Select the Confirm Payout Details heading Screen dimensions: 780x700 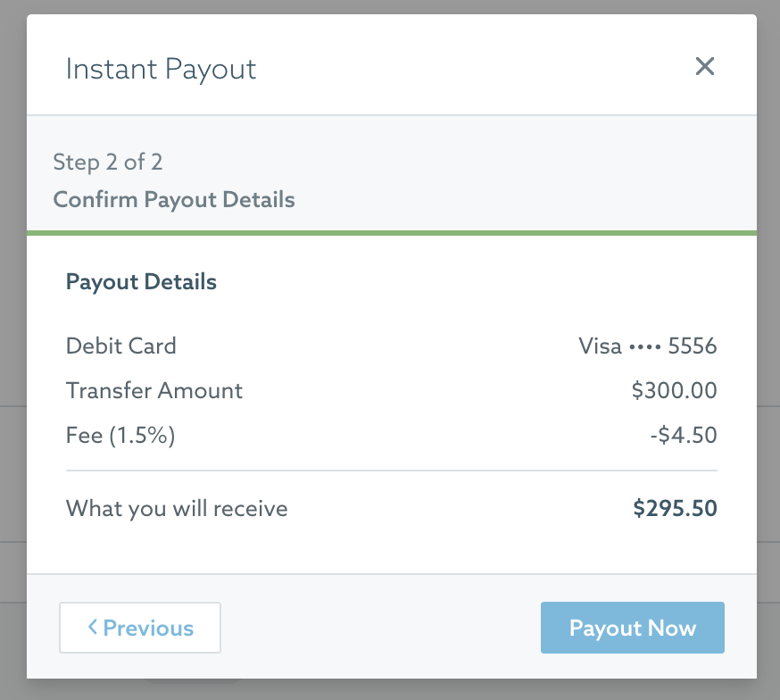pyautogui.click(x=174, y=199)
